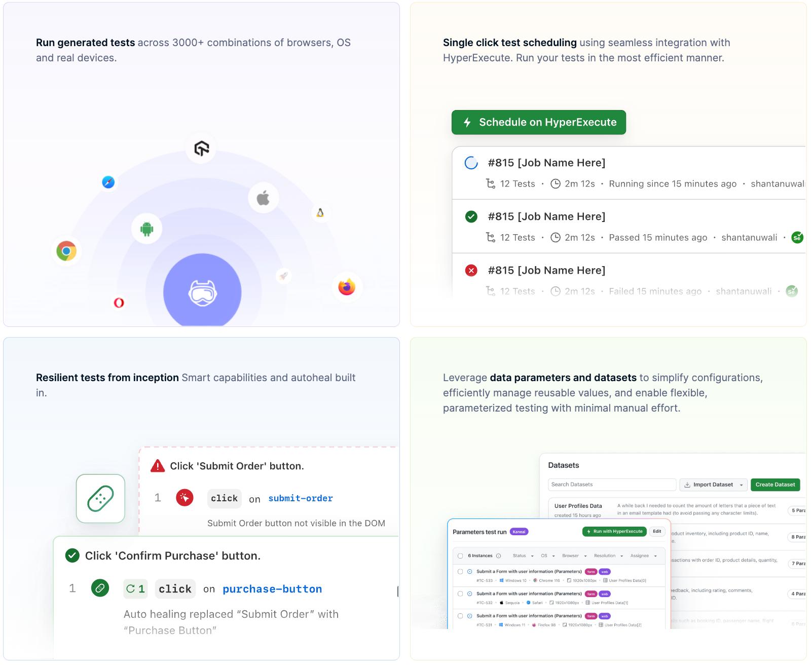This screenshot has width=812, height=666.
Task: Click the Safari compass icon
Action: (108, 182)
